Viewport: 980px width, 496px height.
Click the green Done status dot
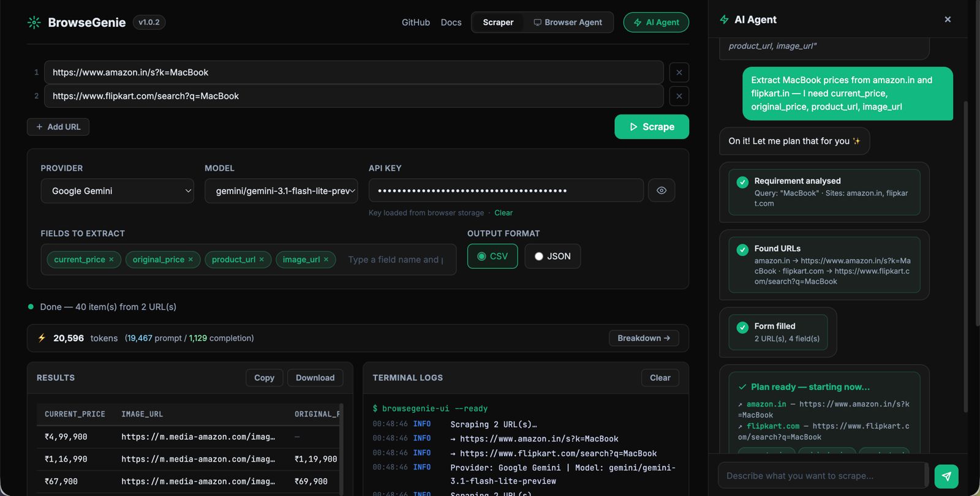(x=31, y=307)
